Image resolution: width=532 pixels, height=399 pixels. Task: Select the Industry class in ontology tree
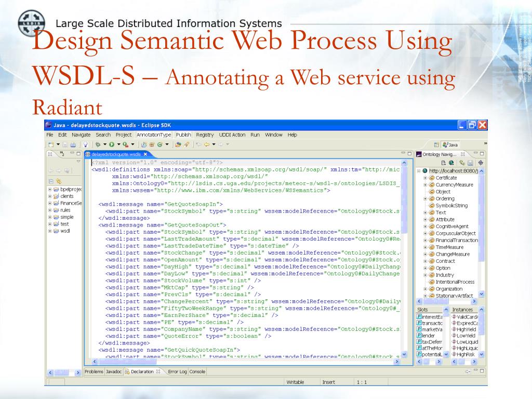pyautogui.click(x=445, y=275)
